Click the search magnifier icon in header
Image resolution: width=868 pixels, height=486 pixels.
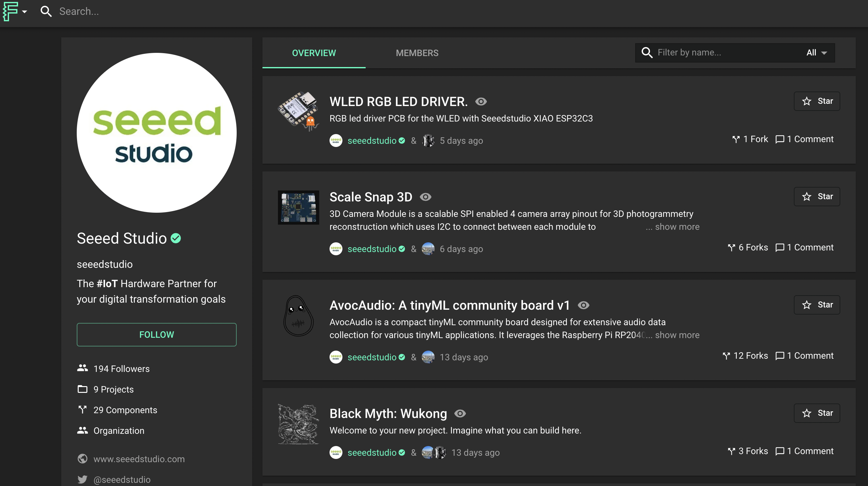46,12
